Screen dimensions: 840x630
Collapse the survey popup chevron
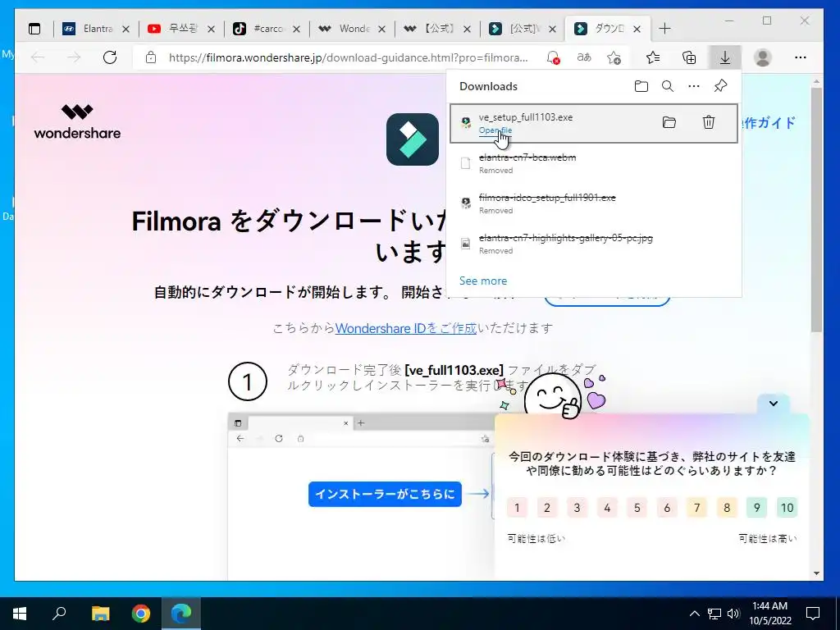coord(773,404)
